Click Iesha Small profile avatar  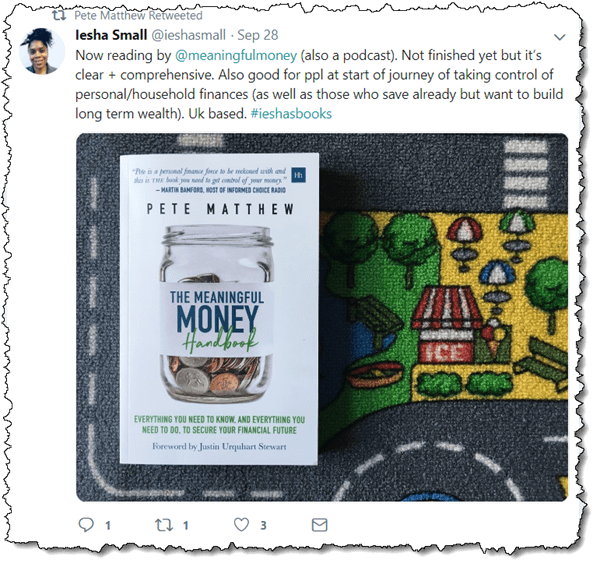[41, 51]
